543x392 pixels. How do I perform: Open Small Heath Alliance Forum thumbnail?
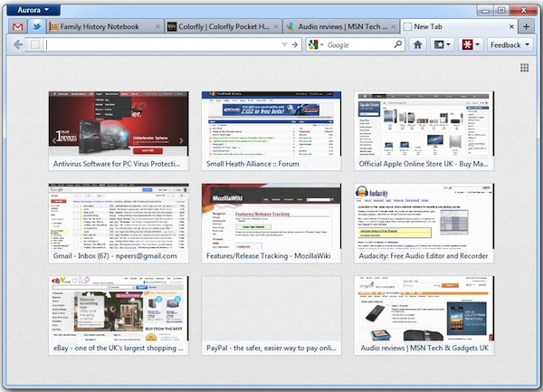271,124
